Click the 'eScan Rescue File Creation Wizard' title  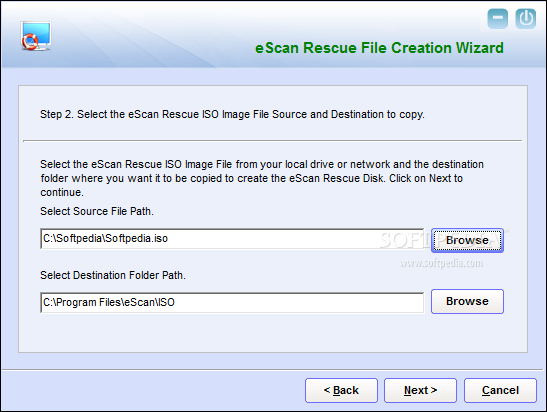pyautogui.click(x=379, y=48)
